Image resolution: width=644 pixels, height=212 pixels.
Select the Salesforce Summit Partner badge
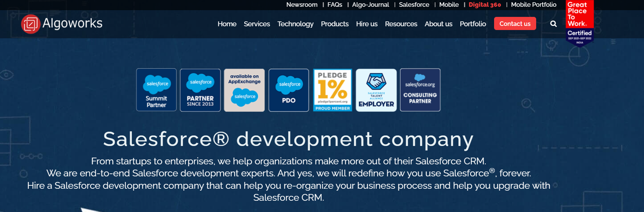156,90
